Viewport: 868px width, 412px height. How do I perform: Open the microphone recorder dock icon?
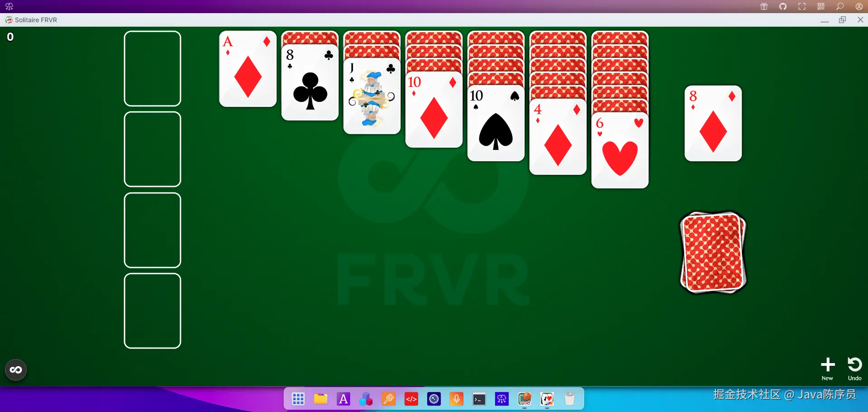pos(457,399)
